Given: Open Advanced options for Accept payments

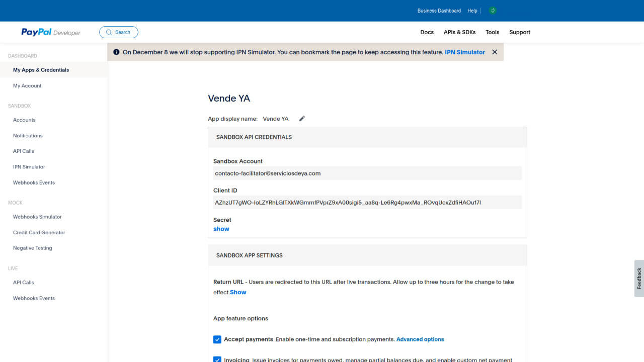Looking at the screenshot, I should pyautogui.click(x=420, y=339).
